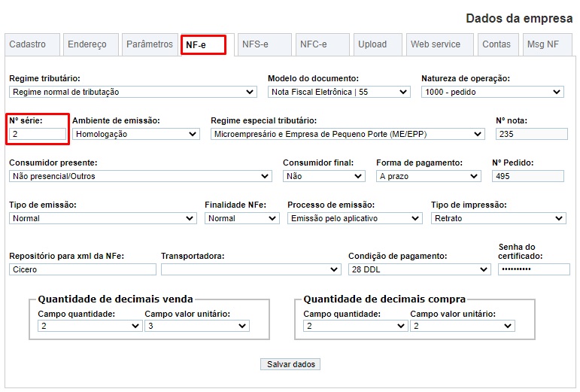
Task: Expand the Regime especial tributário dropdown
Action: coord(348,134)
